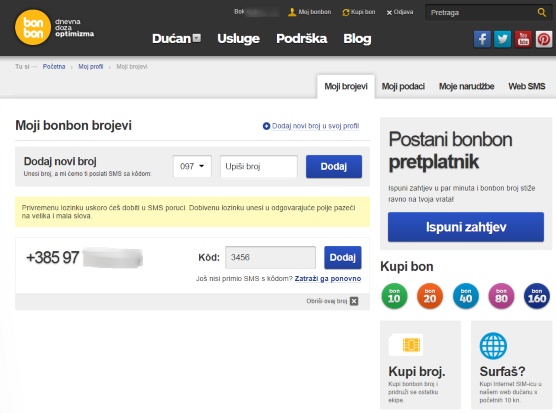Click the Moj bonbon user icon
The height and width of the screenshot is (413, 556).
[x=292, y=12]
